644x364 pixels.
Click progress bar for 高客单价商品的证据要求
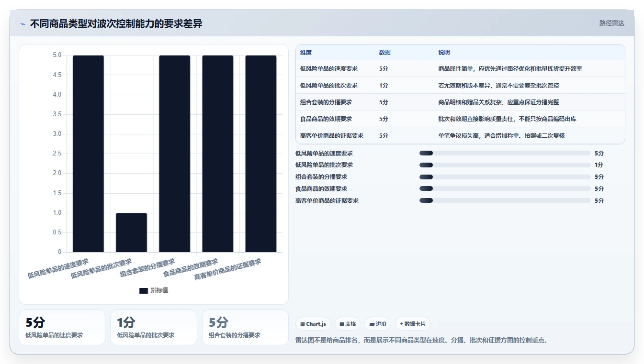pyautogui.click(x=505, y=200)
